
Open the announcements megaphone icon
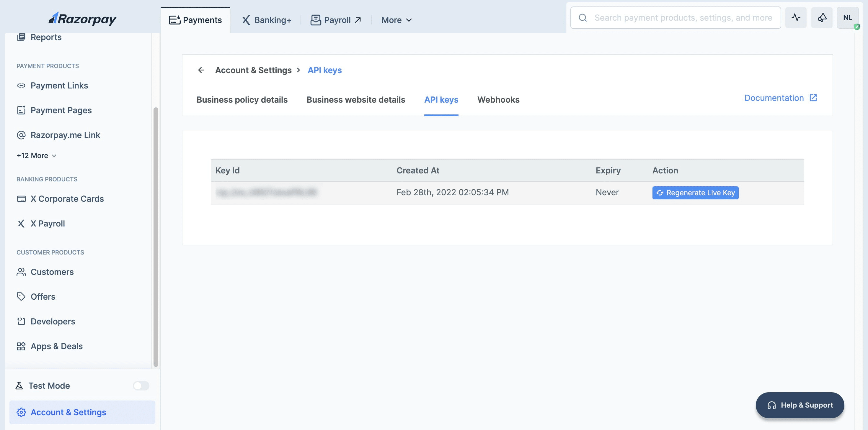pos(821,17)
